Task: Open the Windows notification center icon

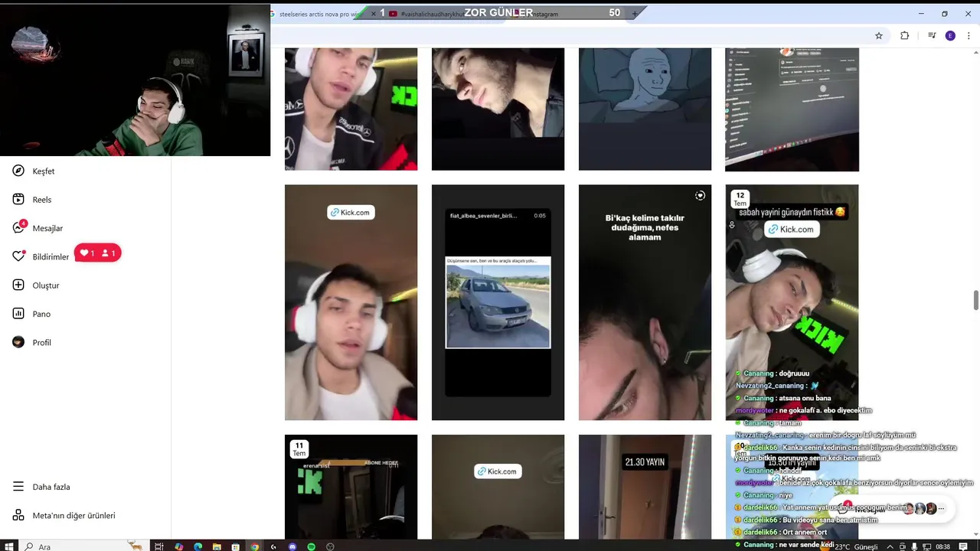Action: (963, 546)
